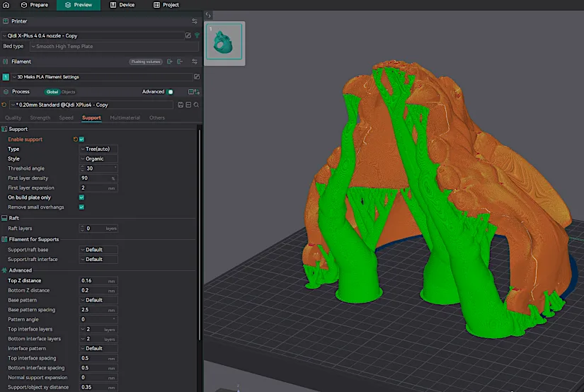Click the icon between save and search

coord(188,105)
